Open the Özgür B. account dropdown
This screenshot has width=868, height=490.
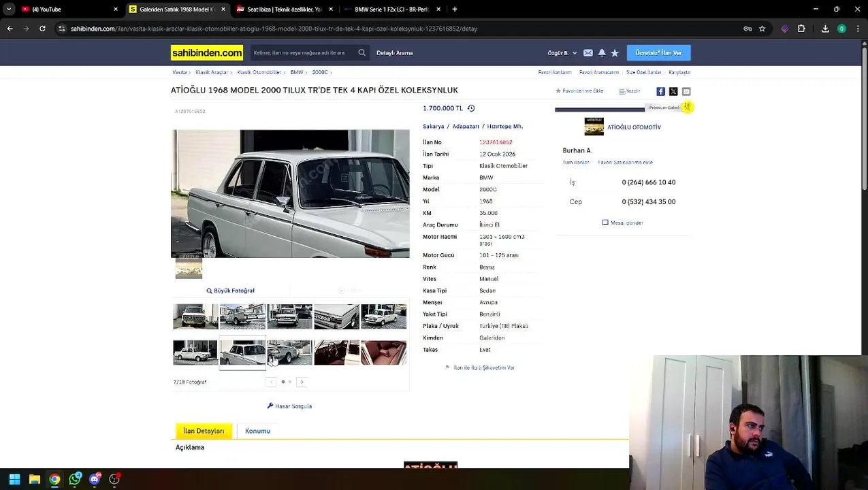[x=562, y=52]
